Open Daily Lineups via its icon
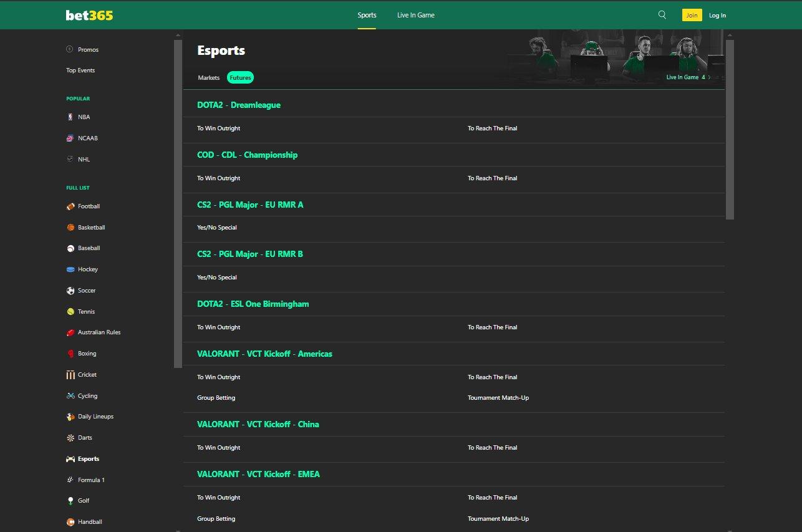This screenshot has height=532, width=802. pos(70,417)
